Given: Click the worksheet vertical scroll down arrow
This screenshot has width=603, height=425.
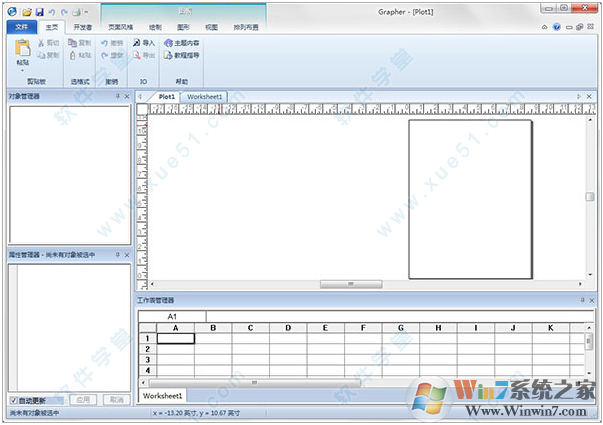Looking at the screenshot, I should pyautogui.click(x=589, y=373).
